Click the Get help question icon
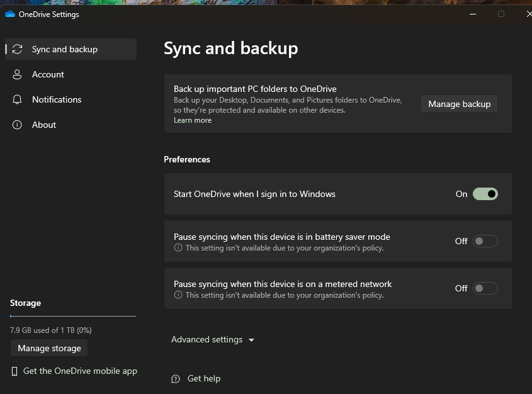 [x=176, y=379]
